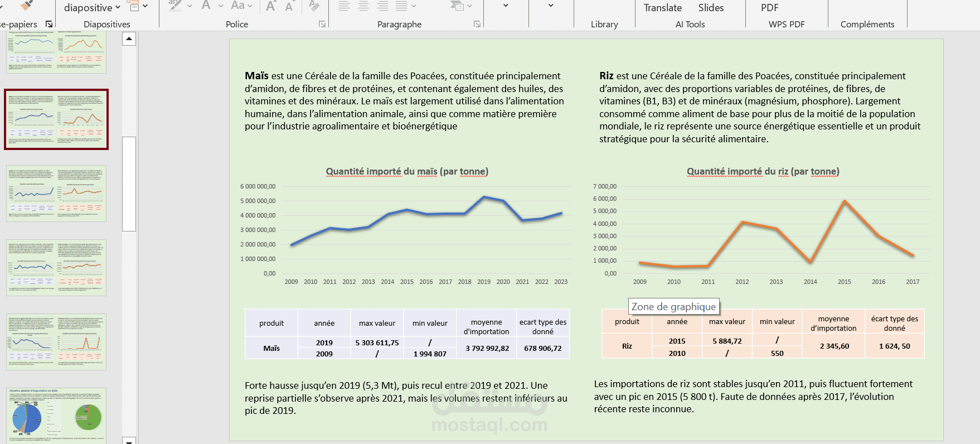980x444 pixels.
Task: Click the paragraph starting 'Maïs est une Céréale'
Action: pos(405,101)
